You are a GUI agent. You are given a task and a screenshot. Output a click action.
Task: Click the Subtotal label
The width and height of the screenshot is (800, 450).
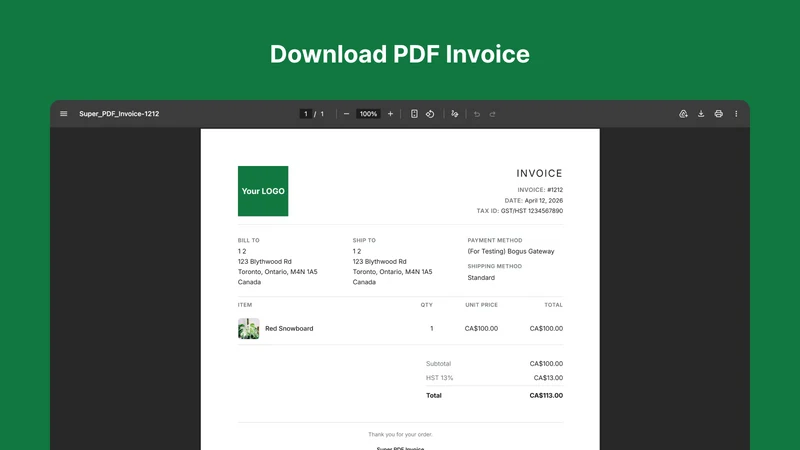439,364
